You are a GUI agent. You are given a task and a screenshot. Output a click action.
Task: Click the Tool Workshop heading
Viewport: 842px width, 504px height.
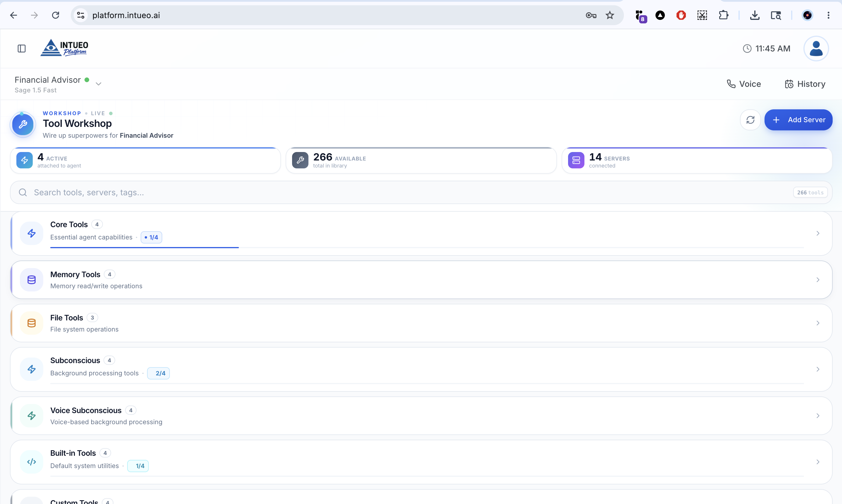(x=77, y=124)
